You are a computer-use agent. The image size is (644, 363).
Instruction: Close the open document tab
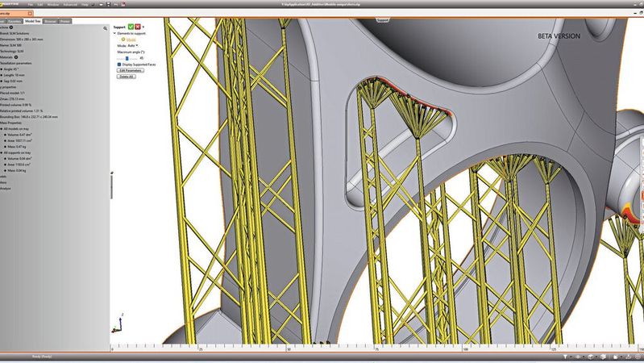30,14
